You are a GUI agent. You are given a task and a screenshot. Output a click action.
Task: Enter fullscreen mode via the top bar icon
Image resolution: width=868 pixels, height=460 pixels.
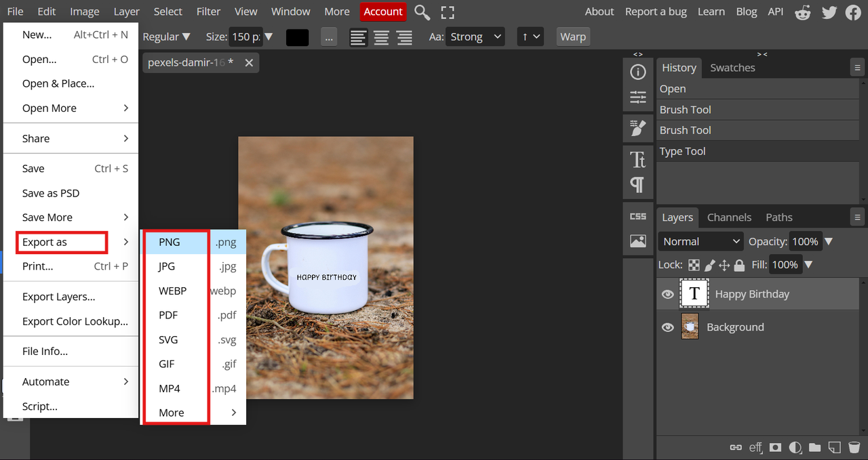[x=447, y=12]
